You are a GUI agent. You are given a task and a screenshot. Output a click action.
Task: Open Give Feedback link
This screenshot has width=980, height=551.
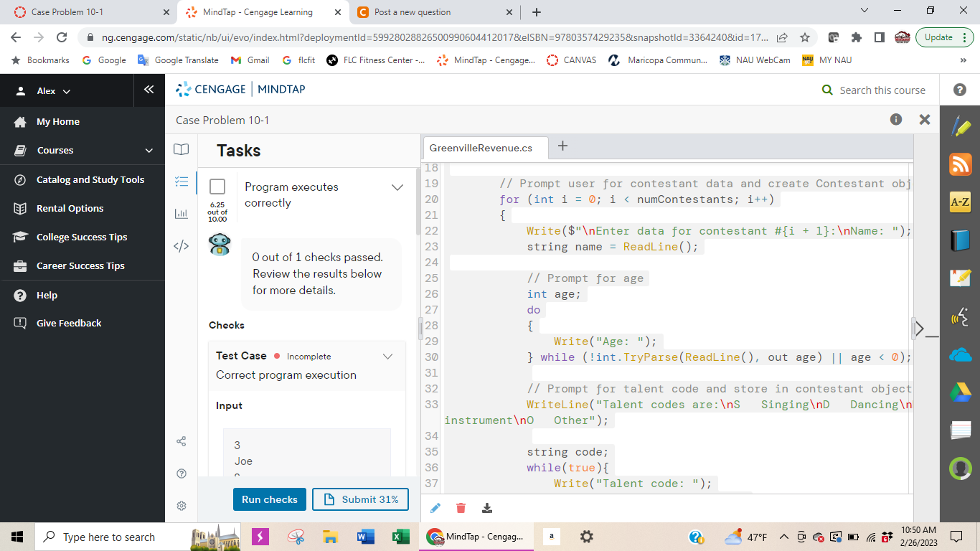pos(69,323)
